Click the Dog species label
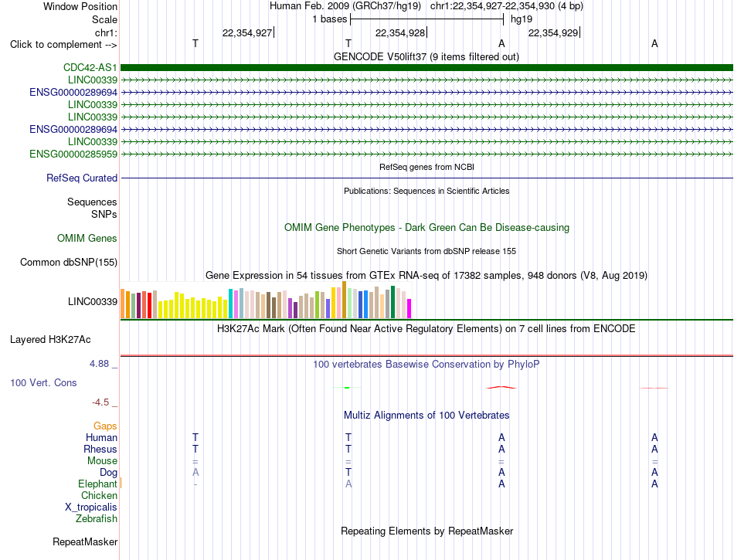This screenshot has height=560, width=734. point(108,473)
